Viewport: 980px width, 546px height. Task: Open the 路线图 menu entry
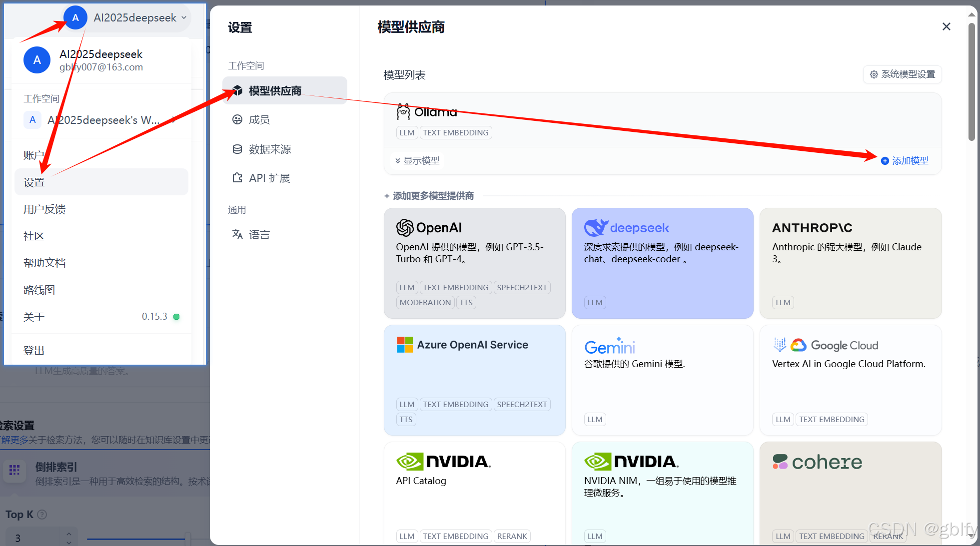101,290
